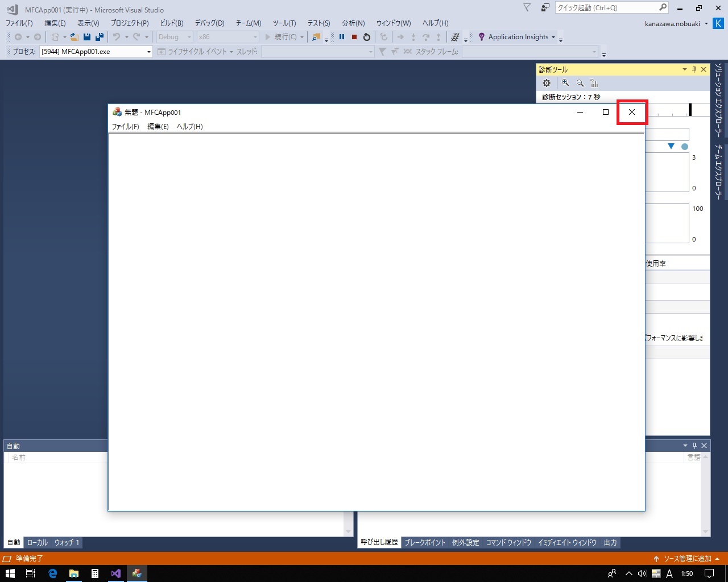728x582 pixels.
Task: Pause debugging with Break All button
Action: tap(342, 37)
